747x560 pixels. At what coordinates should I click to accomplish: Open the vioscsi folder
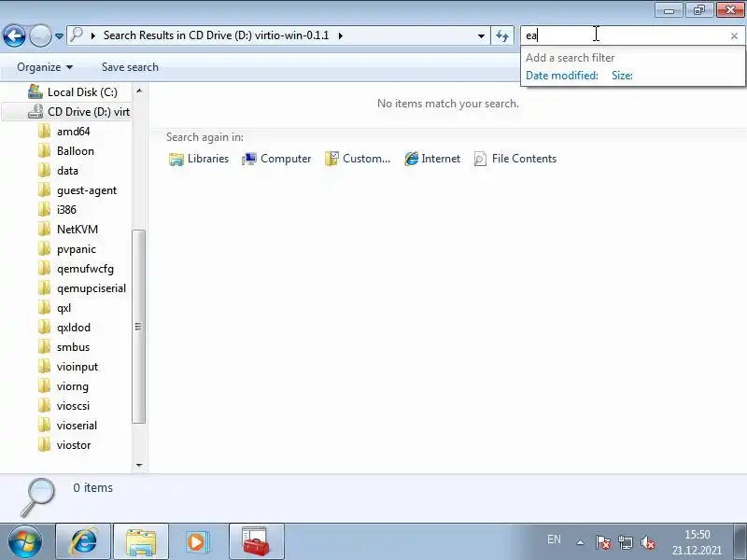(x=73, y=406)
